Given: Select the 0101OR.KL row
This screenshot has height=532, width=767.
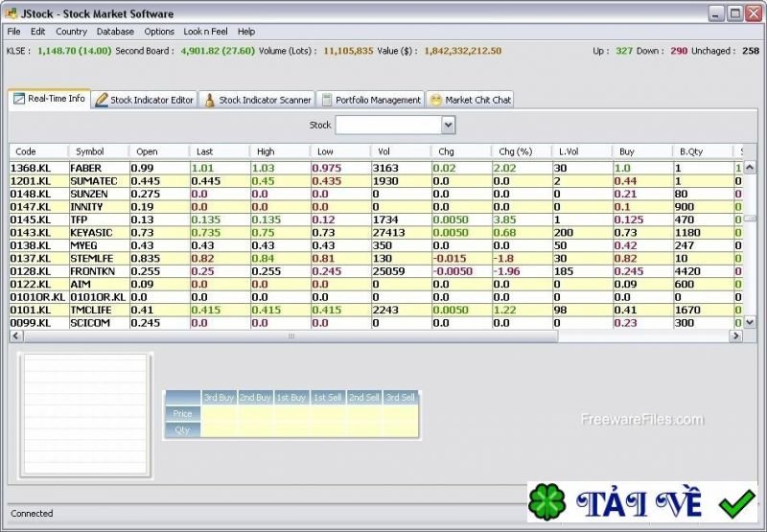Looking at the screenshot, I should 376,297.
